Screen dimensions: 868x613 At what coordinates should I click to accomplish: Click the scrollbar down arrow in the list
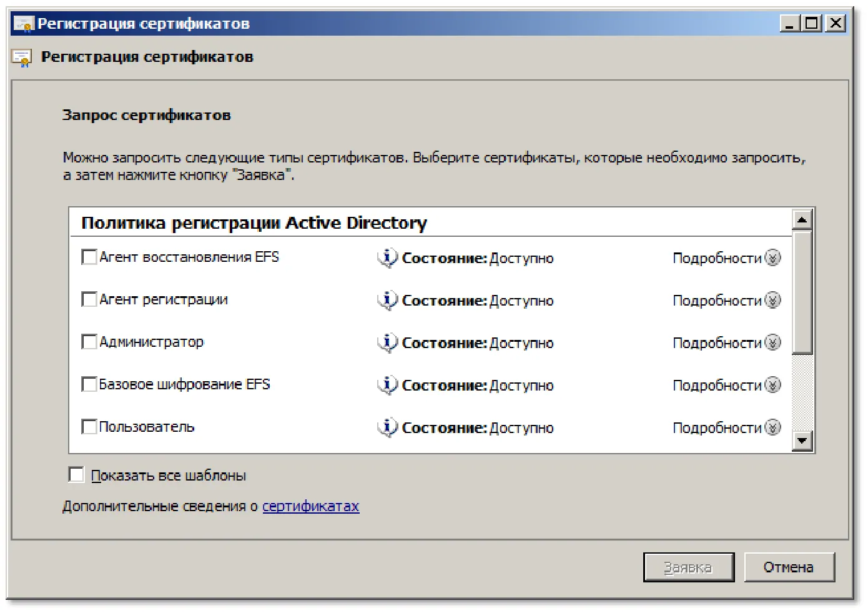(802, 441)
